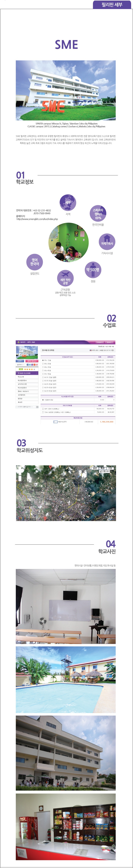Screen dimensions: 133x868
Task: Open the 시간관리표 sidebar menu item
Action: (x=27, y=395)
